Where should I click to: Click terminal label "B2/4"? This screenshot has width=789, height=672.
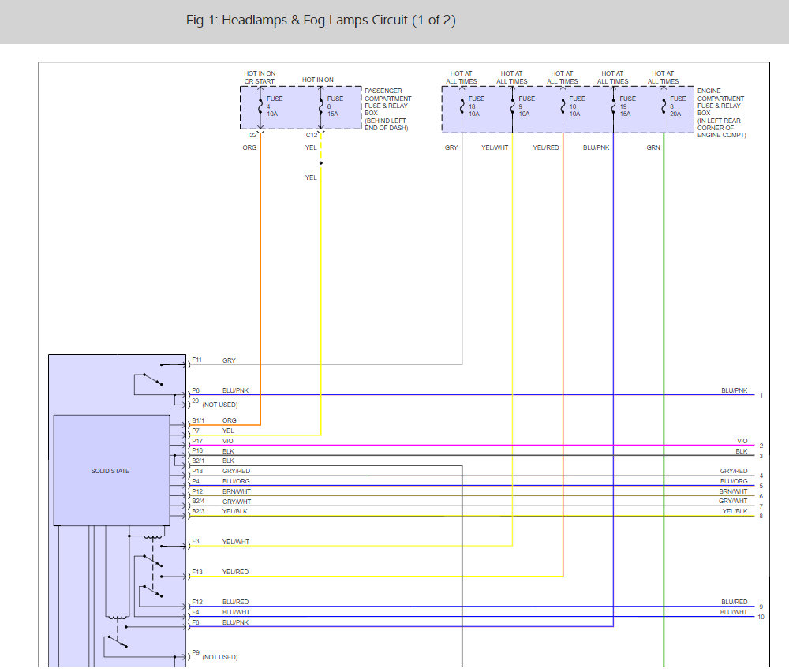pyautogui.click(x=198, y=501)
